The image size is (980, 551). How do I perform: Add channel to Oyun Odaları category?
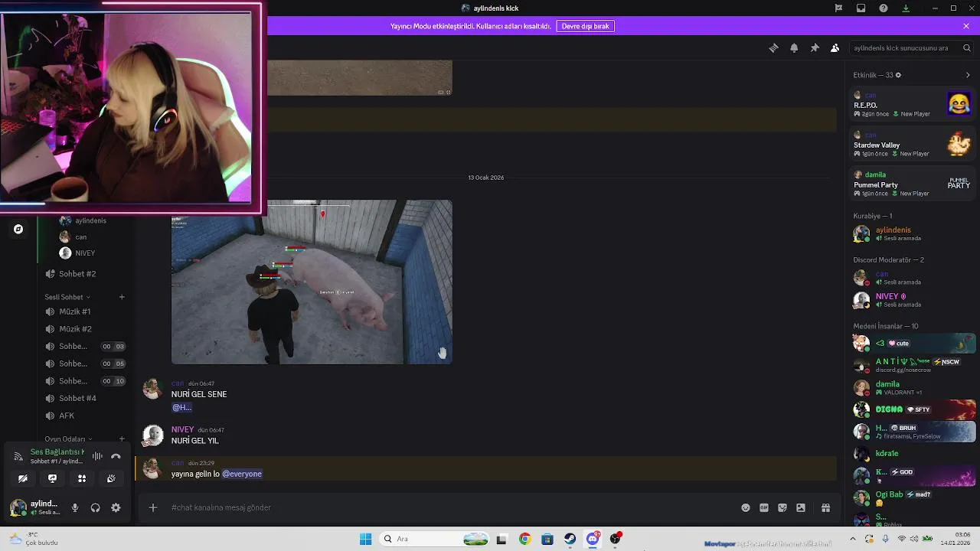(x=122, y=439)
